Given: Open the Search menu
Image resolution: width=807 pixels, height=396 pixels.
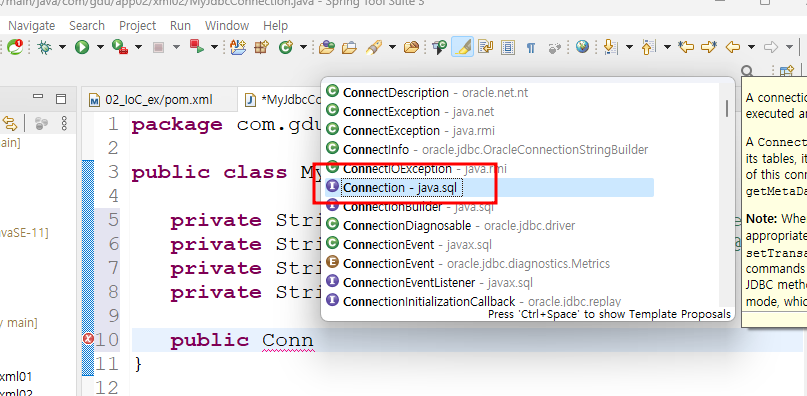Looking at the screenshot, I should pyautogui.click(x=87, y=26).
